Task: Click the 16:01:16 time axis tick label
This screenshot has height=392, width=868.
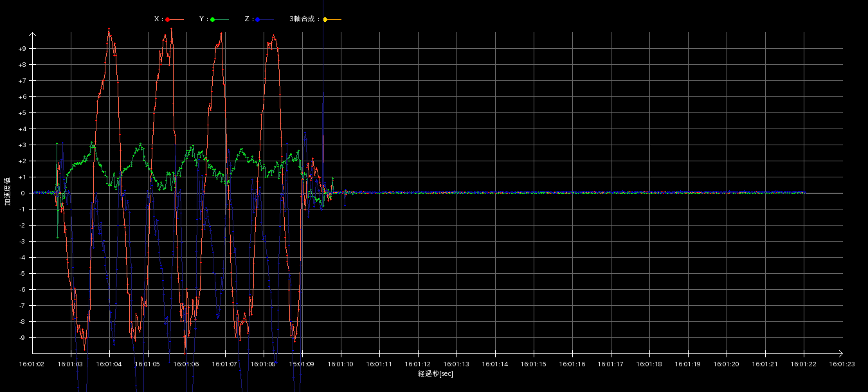Action: pos(572,364)
